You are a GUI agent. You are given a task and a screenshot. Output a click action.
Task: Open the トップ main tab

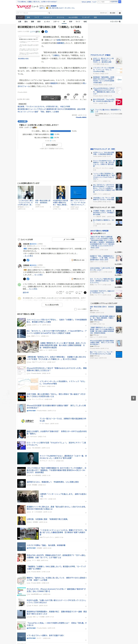click(x=20, y=17)
